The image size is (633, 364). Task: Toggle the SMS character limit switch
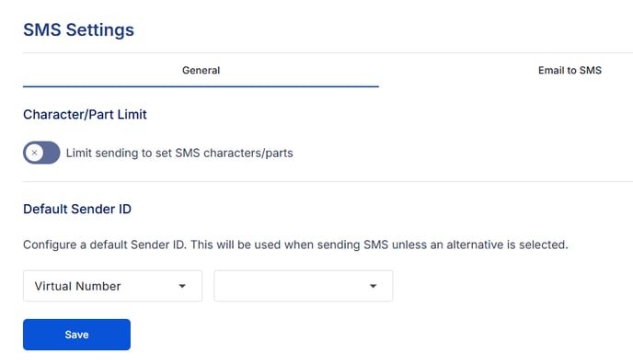tap(41, 153)
